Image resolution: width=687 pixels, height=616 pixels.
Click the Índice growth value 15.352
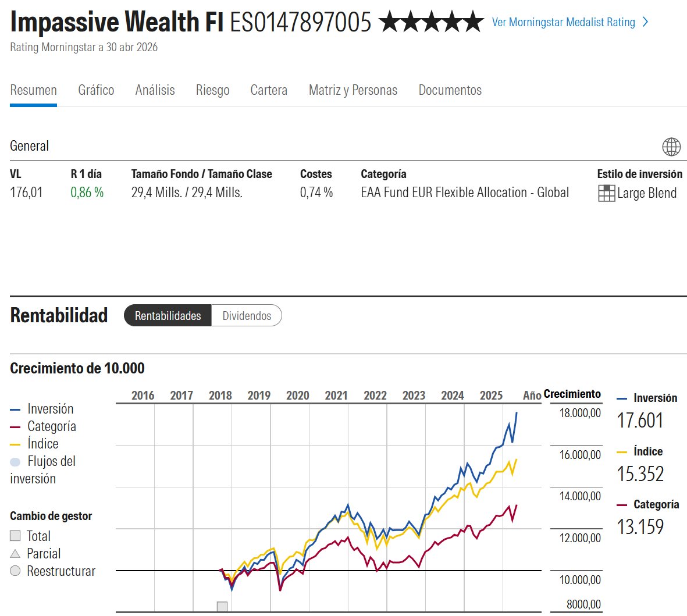[x=640, y=474]
